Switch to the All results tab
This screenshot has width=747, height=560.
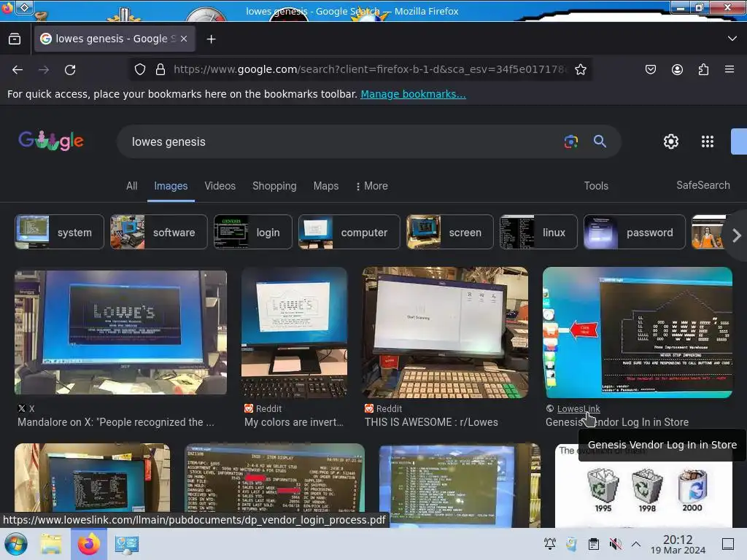point(132,186)
